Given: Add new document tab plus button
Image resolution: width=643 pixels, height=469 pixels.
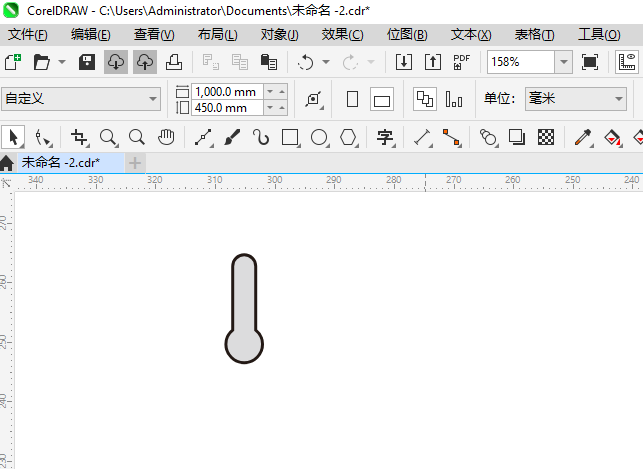Looking at the screenshot, I should tap(135, 163).
